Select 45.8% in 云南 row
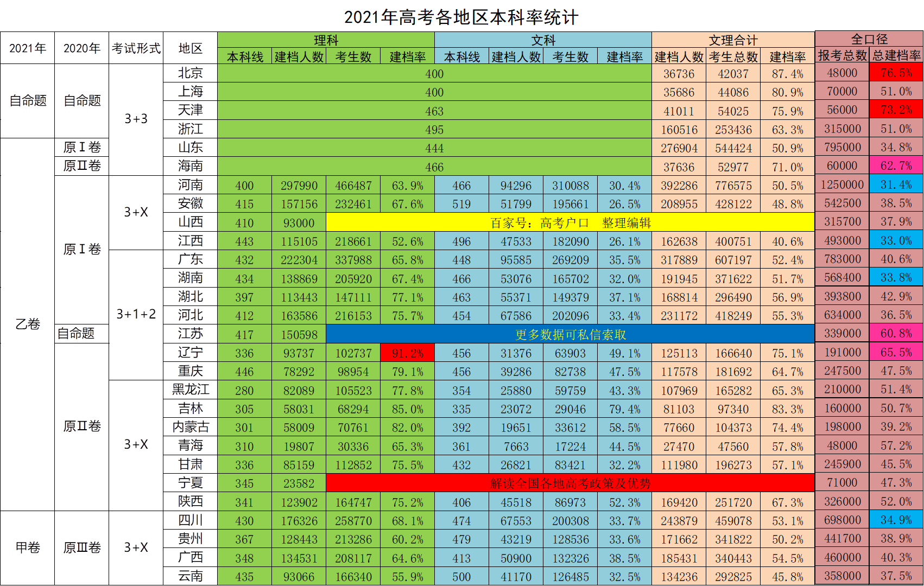The width and height of the screenshot is (924, 586). point(788,576)
